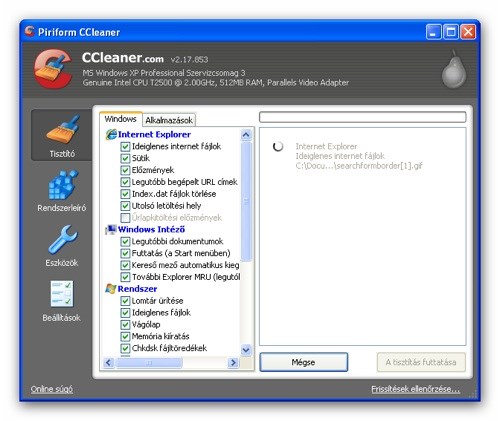This screenshot has height=421, width=500.
Task: Toggle Utolsó letöltési hely checkbox
Action: tap(125, 206)
